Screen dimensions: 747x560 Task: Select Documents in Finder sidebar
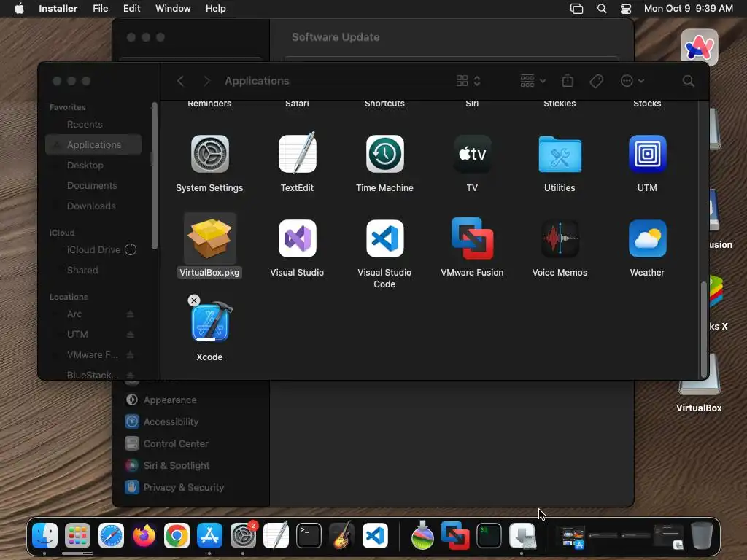tap(93, 186)
